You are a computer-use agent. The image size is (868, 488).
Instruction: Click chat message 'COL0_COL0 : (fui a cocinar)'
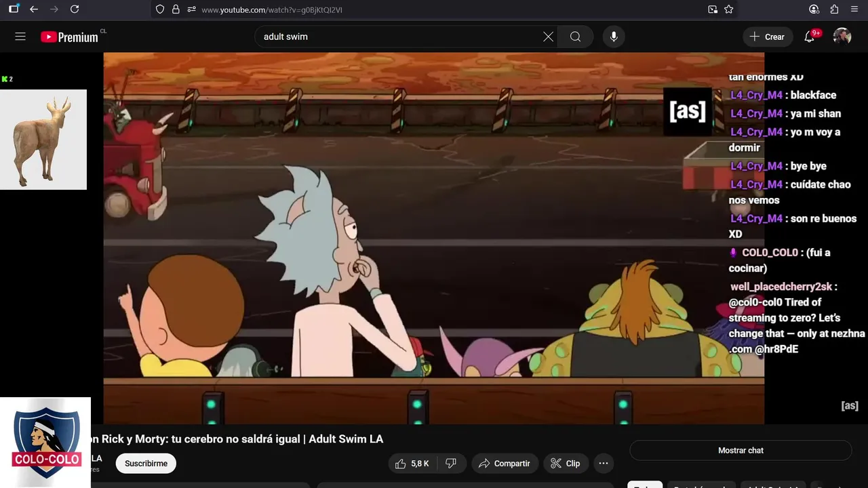[x=780, y=260]
